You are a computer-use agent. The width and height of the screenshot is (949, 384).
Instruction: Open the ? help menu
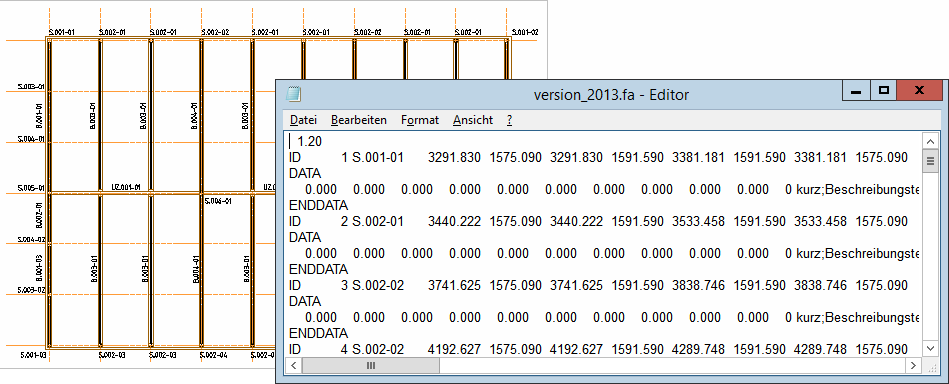click(510, 120)
